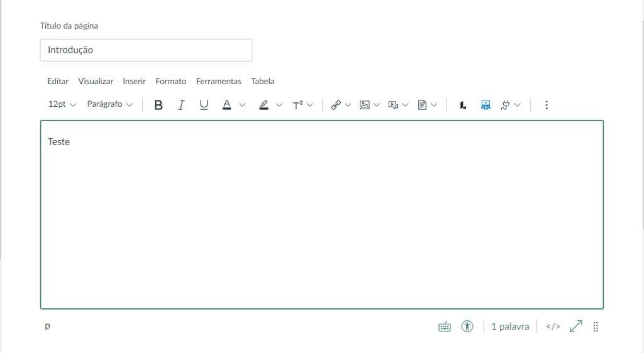Switch to HTML code editor view
The height and width of the screenshot is (353, 644).
(553, 327)
